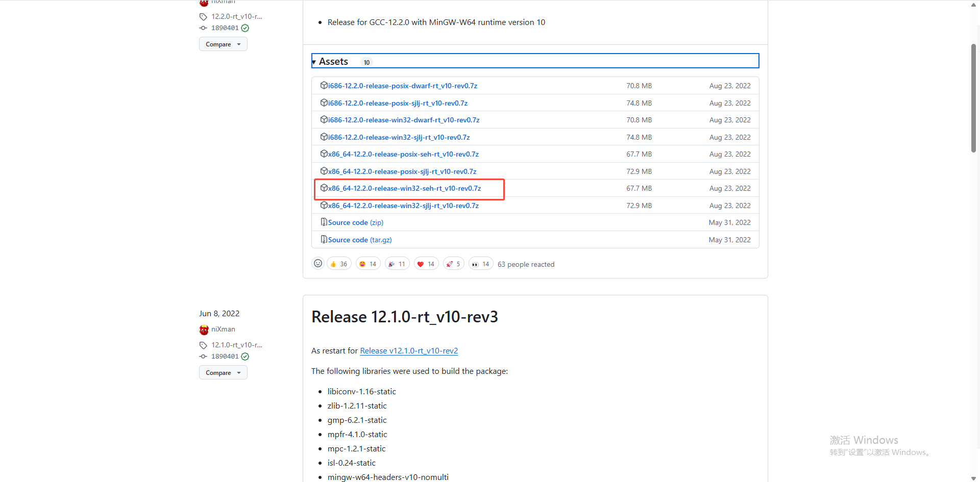Click niXman's avatar under Jun 8, 2022
The image size is (980, 482).
204,329
